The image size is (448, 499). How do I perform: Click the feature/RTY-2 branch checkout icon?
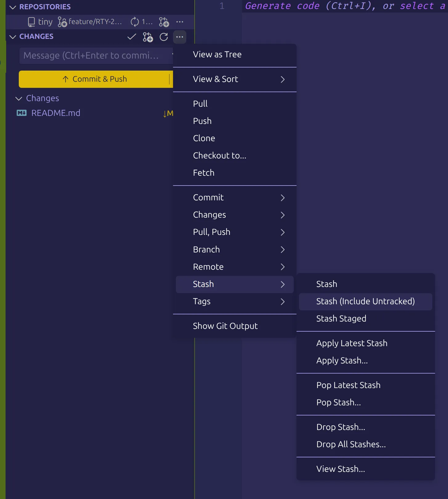click(x=62, y=22)
